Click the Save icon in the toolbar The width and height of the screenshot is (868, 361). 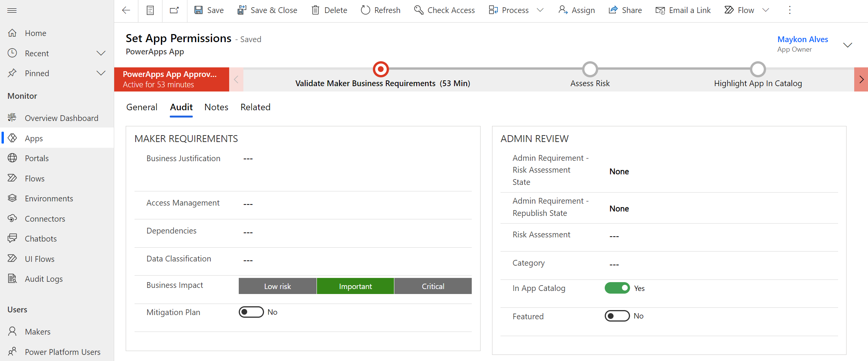click(198, 10)
